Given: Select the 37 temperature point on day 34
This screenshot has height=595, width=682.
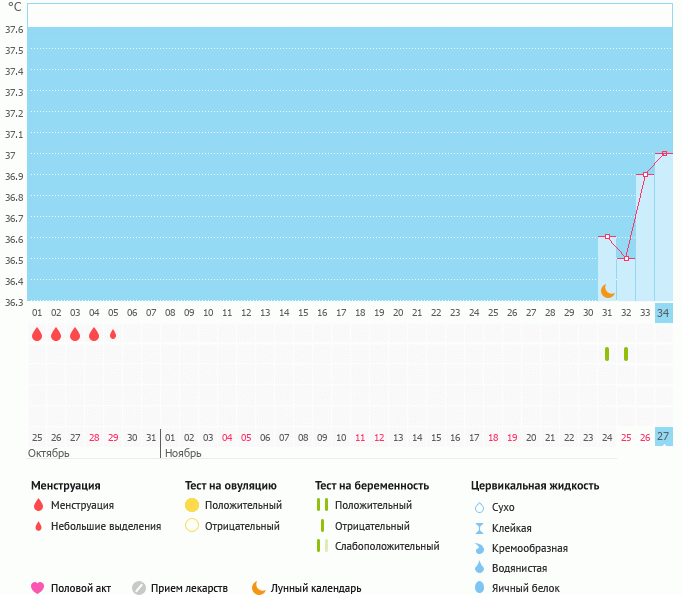Looking at the screenshot, I should (x=664, y=154).
